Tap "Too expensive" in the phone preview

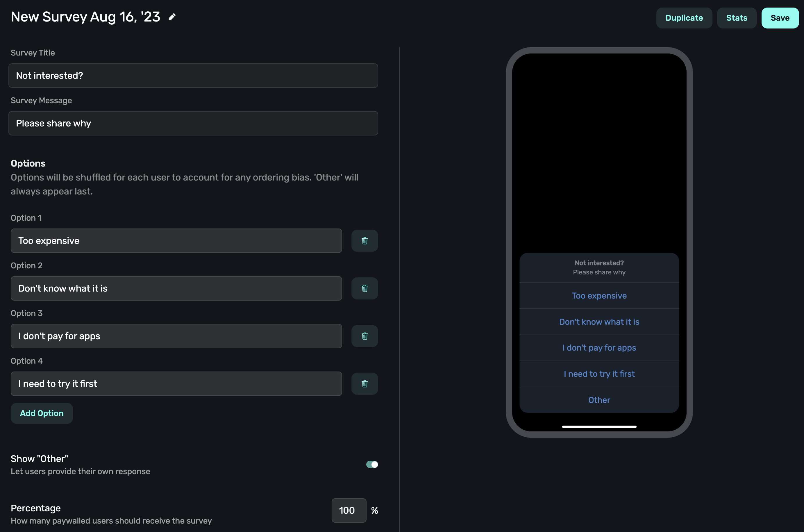click(599, 296)
